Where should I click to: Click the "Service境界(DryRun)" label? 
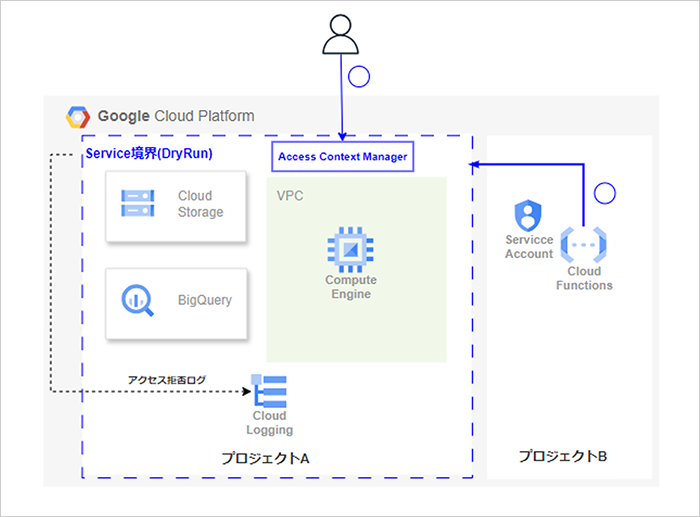(x=149, y=154)
